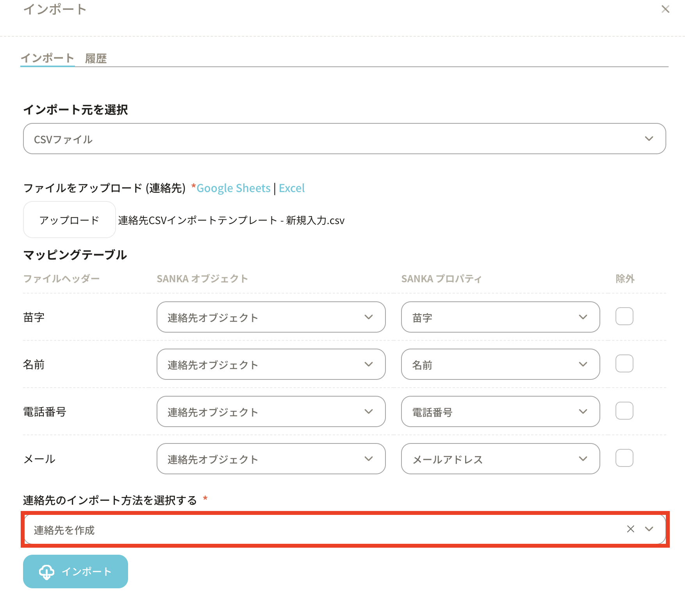Tick the 除外 checkbox for メール row
This screenshot has width=685, height=616.
click(x=624, y=458)
